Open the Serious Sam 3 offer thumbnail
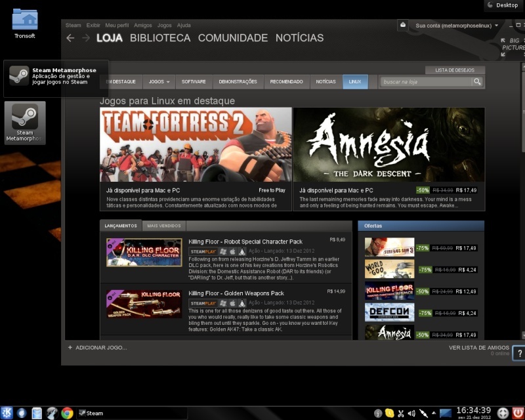 (389, 247)
